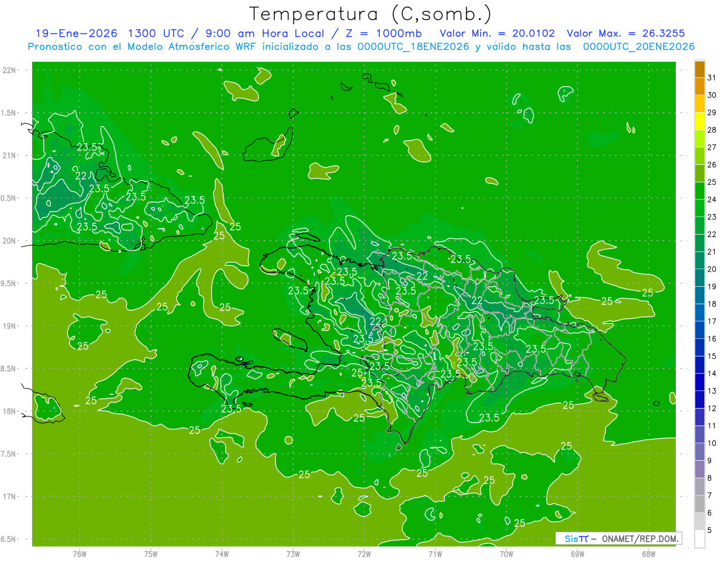Click the 72W longitude axis label

[x=364, y=554]
